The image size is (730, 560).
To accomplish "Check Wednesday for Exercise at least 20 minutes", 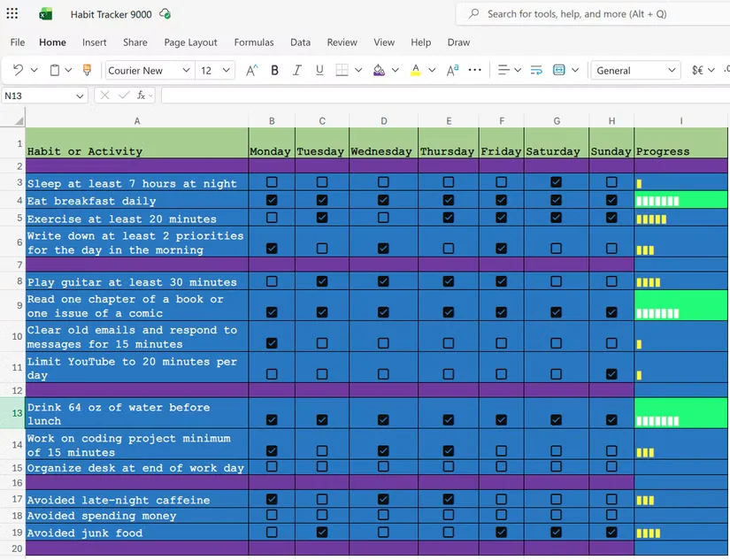I will coord(383,218).
